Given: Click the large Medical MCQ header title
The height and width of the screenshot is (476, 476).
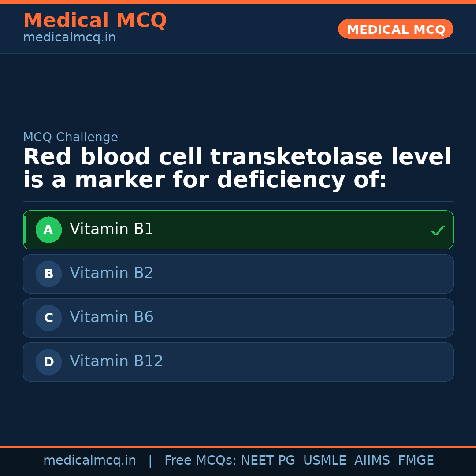Looking at the screenshot, I should coord(95,21).
